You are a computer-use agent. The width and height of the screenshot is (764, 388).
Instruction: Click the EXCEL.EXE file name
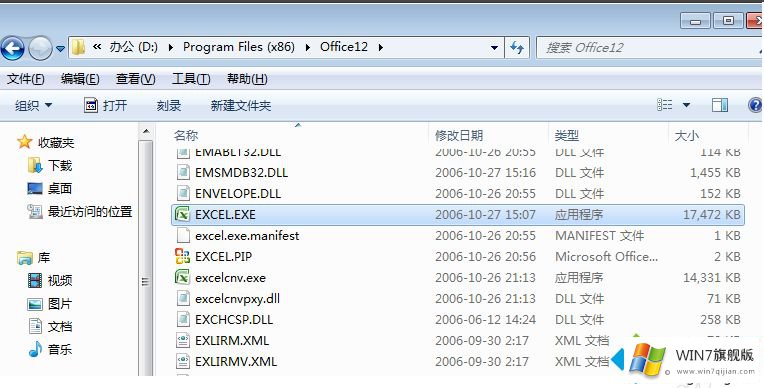[225, 214]
